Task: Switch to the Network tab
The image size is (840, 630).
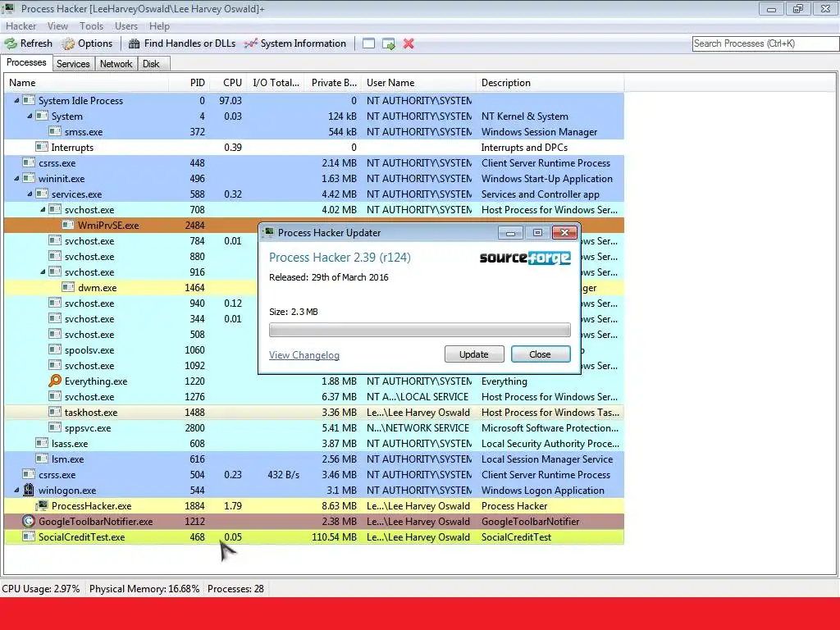Action: 116,64
